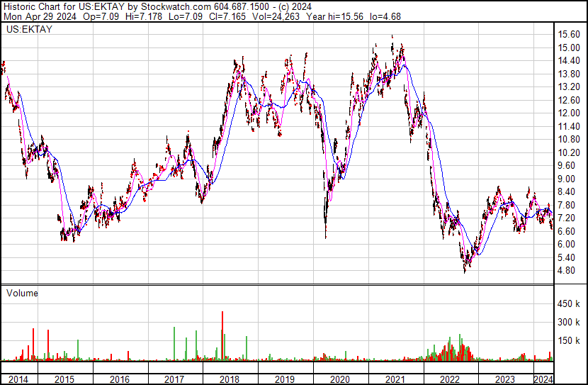Screen dimensions: 588x385
Task: Select the 2024 year on time axis
Action: [x=543, y=380]
